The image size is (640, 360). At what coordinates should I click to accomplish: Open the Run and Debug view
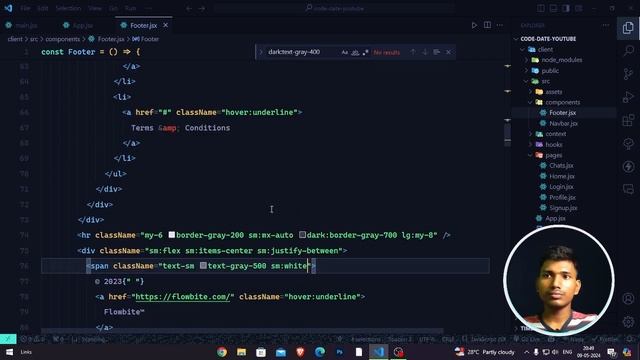(x=628, y=97)
